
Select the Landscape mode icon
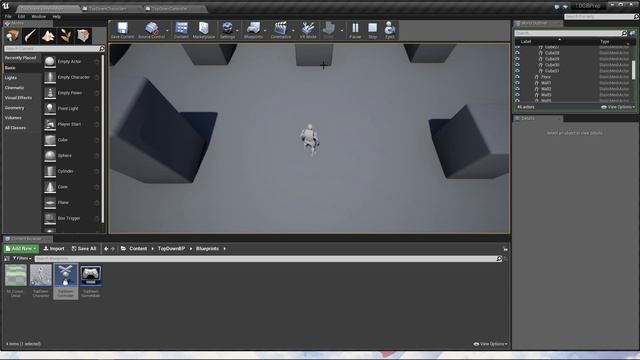tap(48, 36)
